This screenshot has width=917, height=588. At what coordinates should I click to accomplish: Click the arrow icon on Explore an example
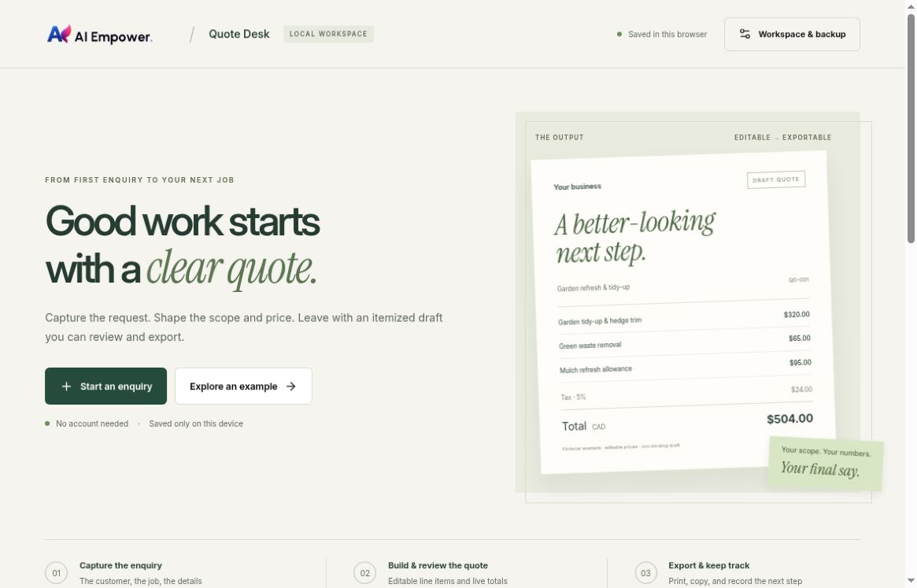point(290,386)
